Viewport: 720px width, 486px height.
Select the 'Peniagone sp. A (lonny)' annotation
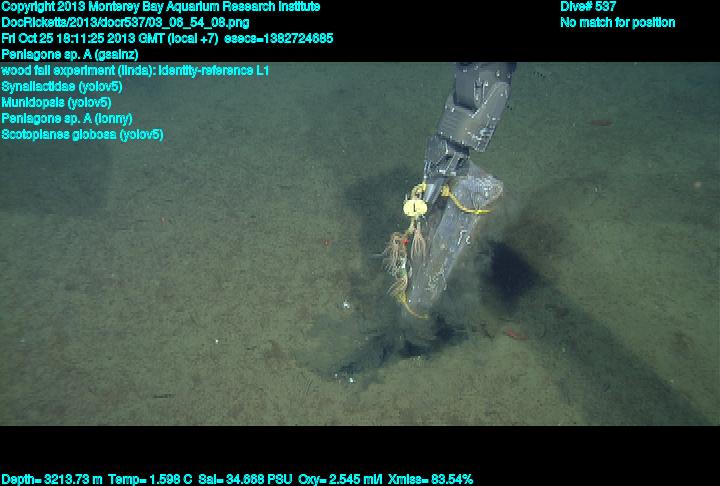click(x=67, y=119)
